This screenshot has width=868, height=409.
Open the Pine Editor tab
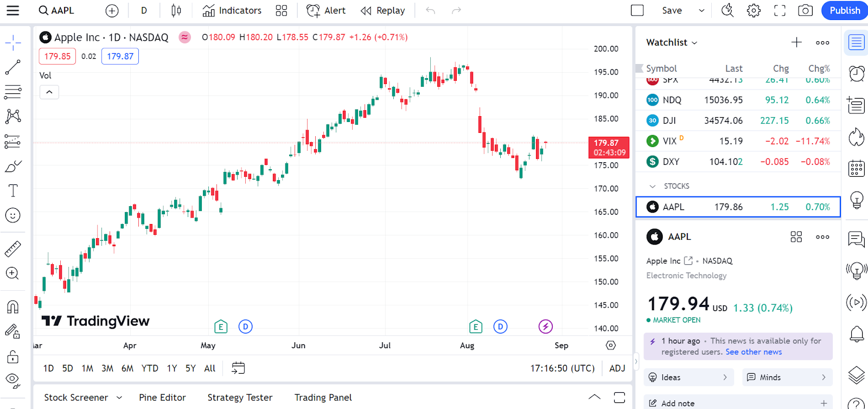pos(162,398)
